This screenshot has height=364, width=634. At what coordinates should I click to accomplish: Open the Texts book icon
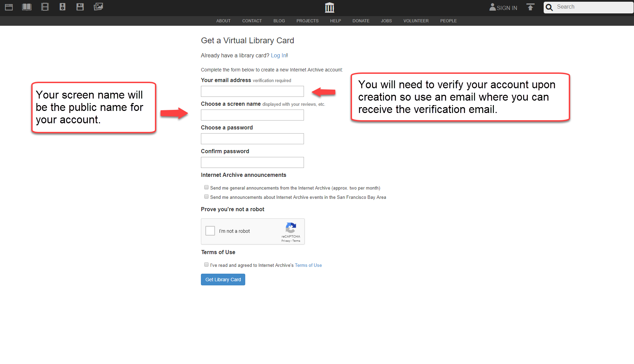click(x=27, y=7)
